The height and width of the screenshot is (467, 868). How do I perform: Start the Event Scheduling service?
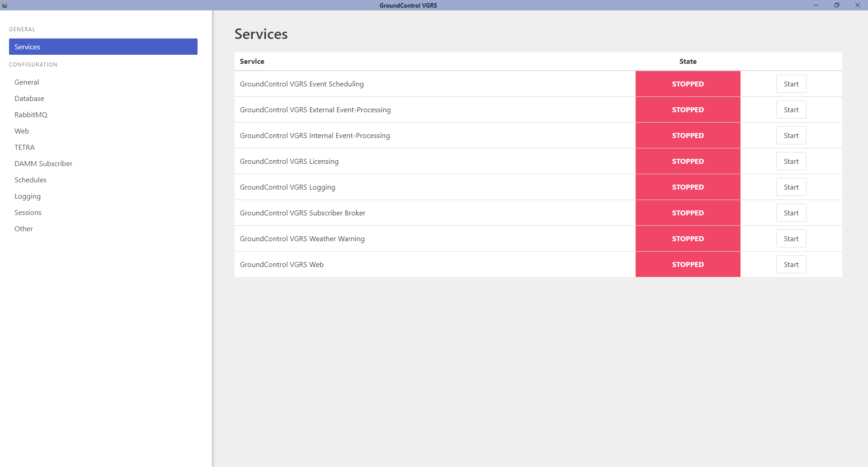coord(791,84)
